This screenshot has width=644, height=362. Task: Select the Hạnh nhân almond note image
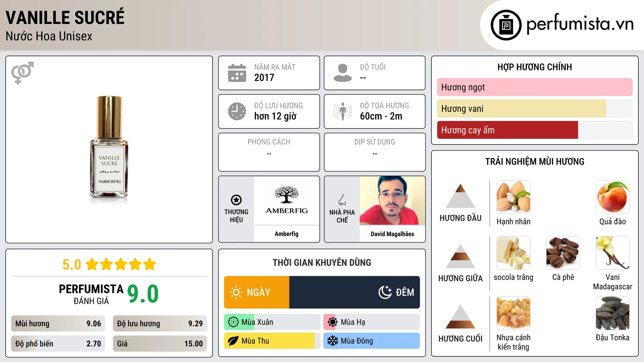click(x=514, y=197)
